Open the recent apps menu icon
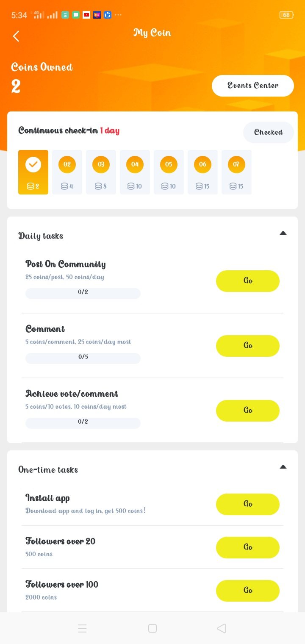 tap(82, 628)
